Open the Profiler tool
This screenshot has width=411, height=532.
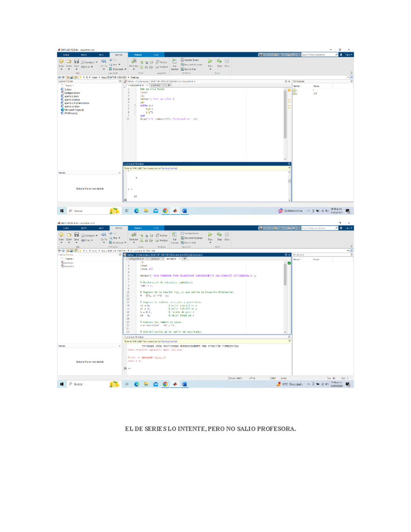(161, 61)
